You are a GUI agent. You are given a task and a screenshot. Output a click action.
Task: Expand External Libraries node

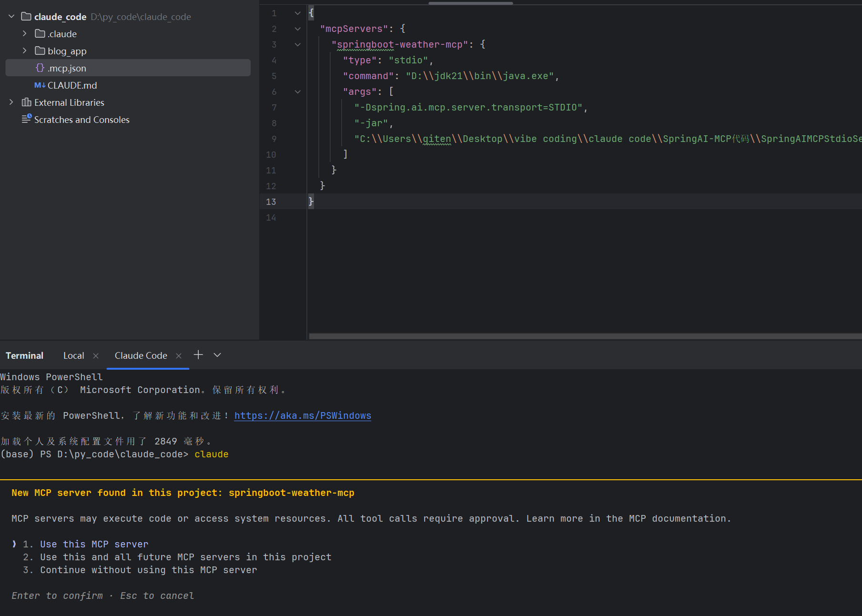click(x=11, y=102)
